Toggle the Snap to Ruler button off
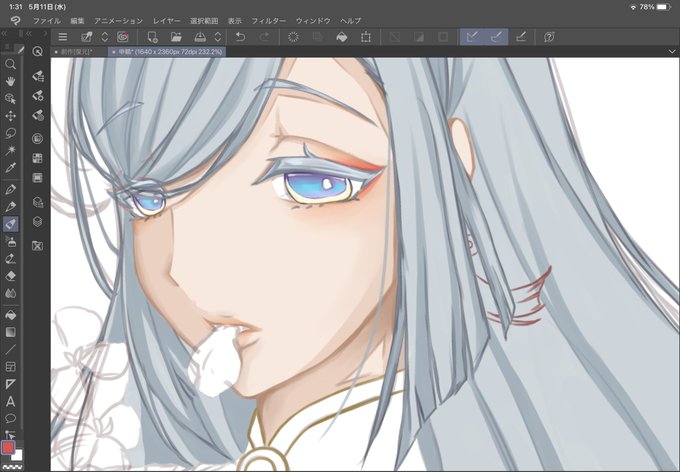The width and height of the screenshot is (680, 472). coord(472,37)
